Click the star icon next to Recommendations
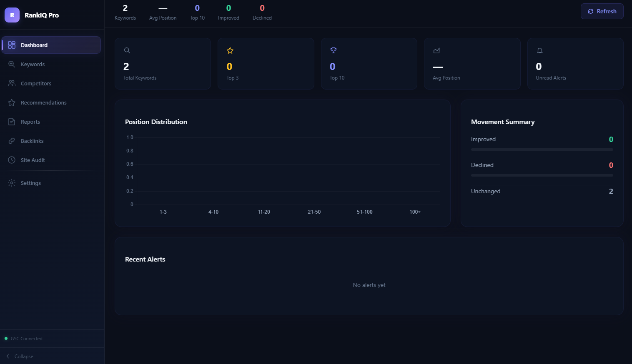This screenshot has width=632, height=364. click(12, 102)
